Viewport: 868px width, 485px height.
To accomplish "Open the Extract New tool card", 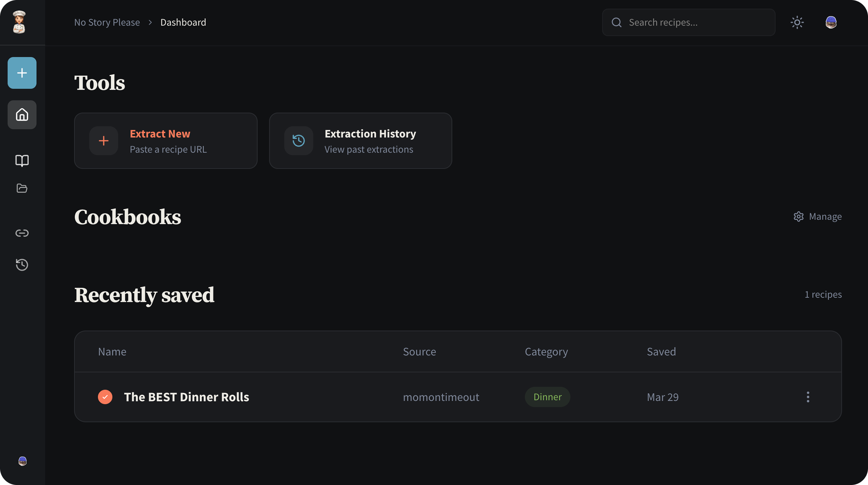I will coord(166,140).
